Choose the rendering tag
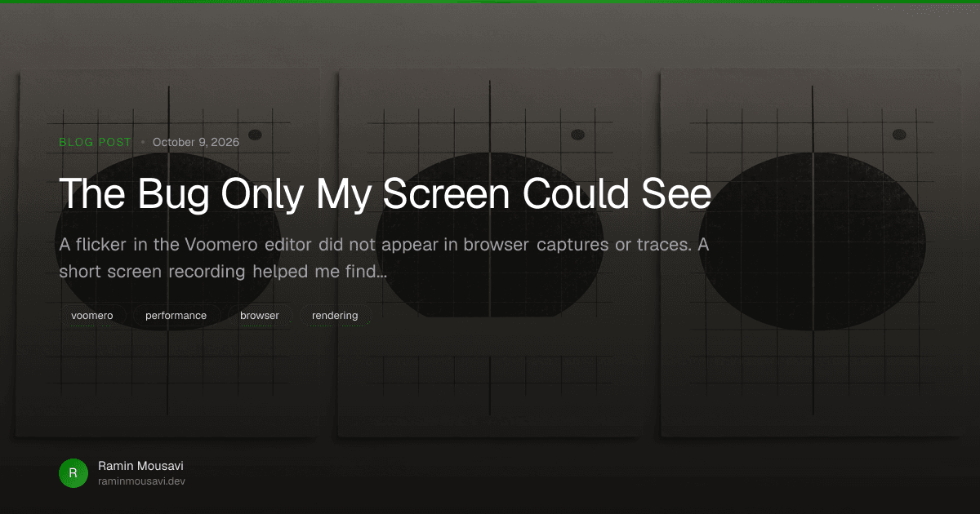Viewport: 980px width, 514px height. [335, 316]
